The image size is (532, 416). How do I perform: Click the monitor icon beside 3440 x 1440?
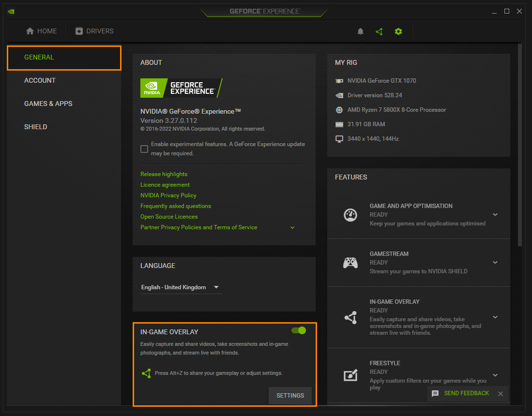tap(339, 139)
